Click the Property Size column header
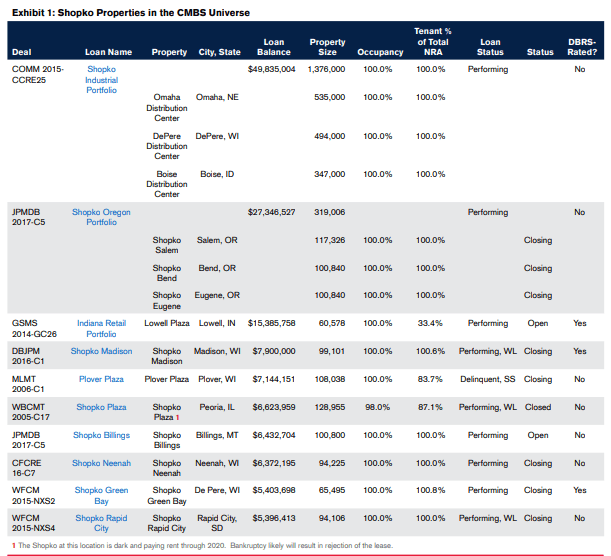 coord(327,47)
